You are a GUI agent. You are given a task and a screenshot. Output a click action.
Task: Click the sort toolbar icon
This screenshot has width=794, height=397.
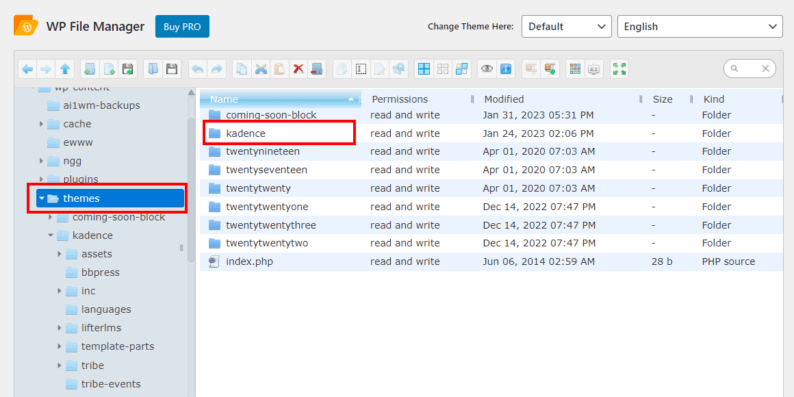pos(593,69)
